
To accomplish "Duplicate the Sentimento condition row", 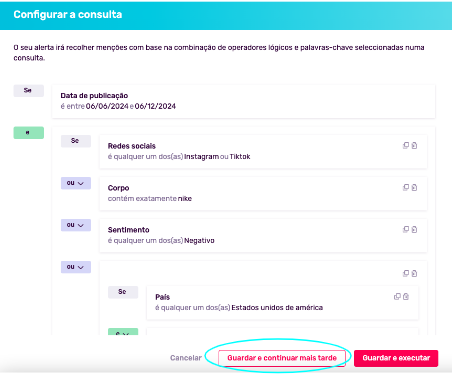I will (x=406, y=229).
